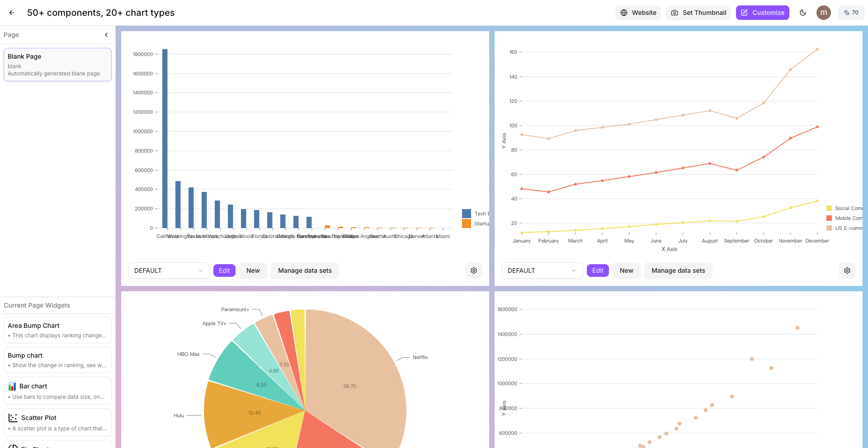Click the orange Startup legend swatch
Image resolution: width=868 pixels, height=448 pixels.
coord(467,224)
